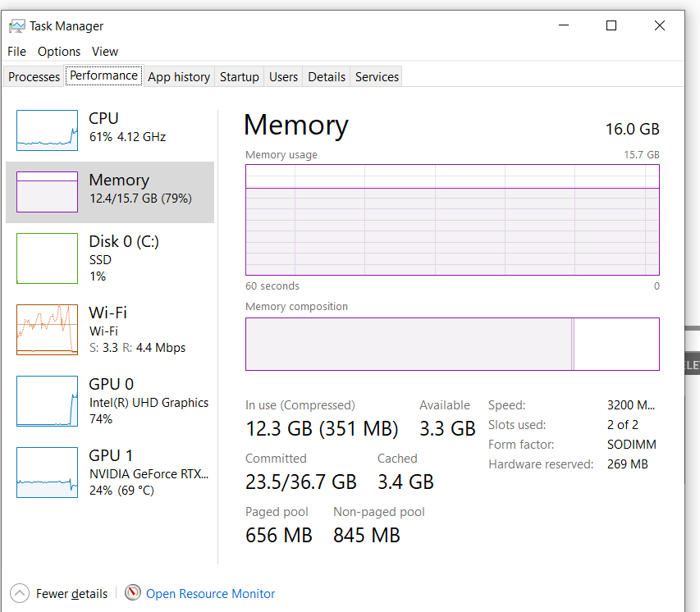Switch to the App history tab

(x=179, y=77)
